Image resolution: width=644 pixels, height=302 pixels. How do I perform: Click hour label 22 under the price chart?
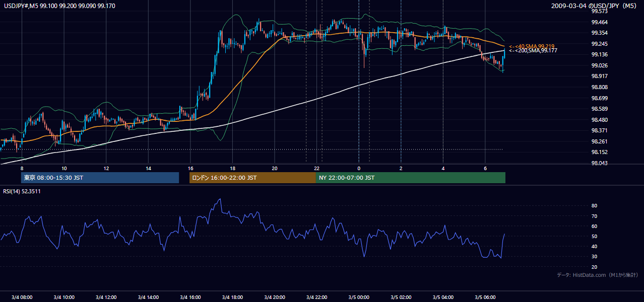click(316, 168)
